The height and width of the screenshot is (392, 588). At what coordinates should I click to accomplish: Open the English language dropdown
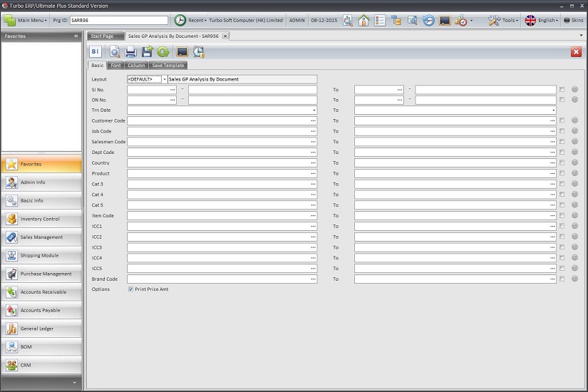click(x=542, y=20)
